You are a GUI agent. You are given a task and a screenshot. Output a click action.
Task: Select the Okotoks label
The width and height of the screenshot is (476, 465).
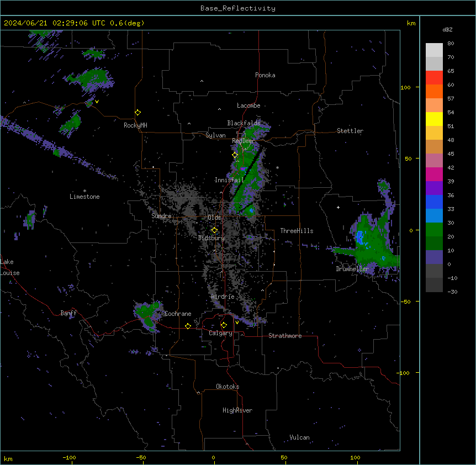(228, 387)
